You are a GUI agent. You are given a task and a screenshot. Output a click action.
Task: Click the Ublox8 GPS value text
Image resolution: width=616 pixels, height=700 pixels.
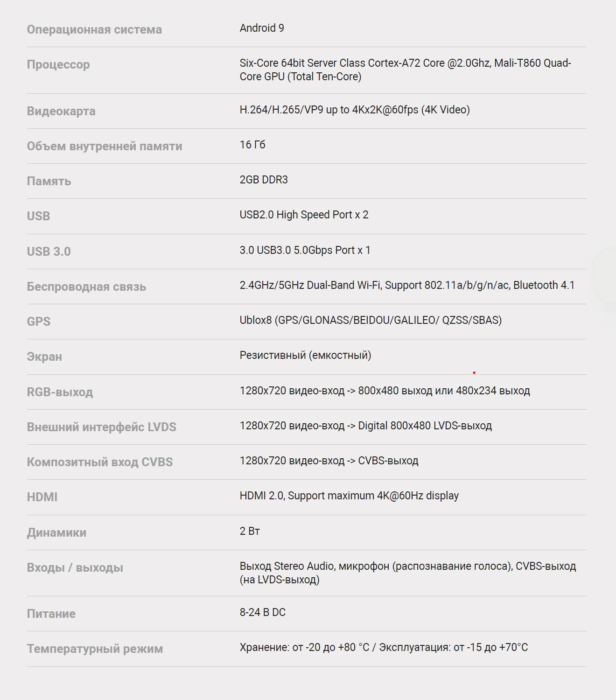[371, 320]
